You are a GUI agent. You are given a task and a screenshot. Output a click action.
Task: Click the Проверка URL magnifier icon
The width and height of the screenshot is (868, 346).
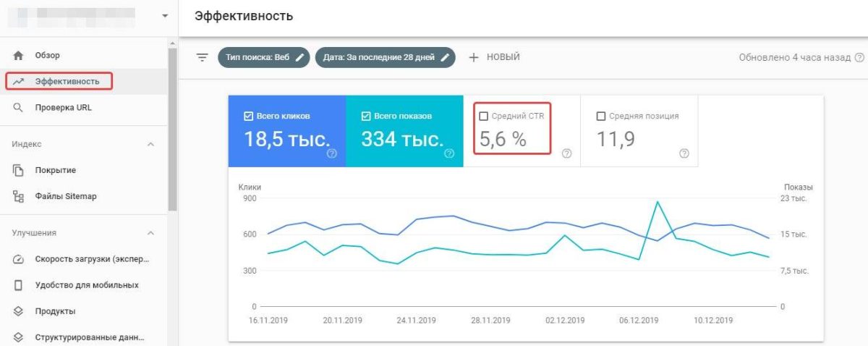tap(18, 108)
